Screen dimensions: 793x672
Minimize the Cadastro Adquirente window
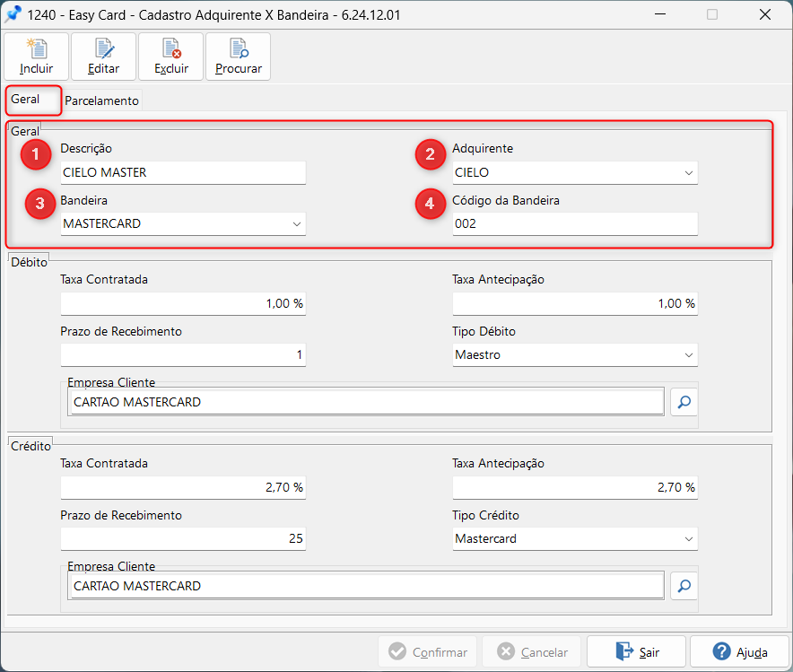pyautogui.click(x=660, y=14)
